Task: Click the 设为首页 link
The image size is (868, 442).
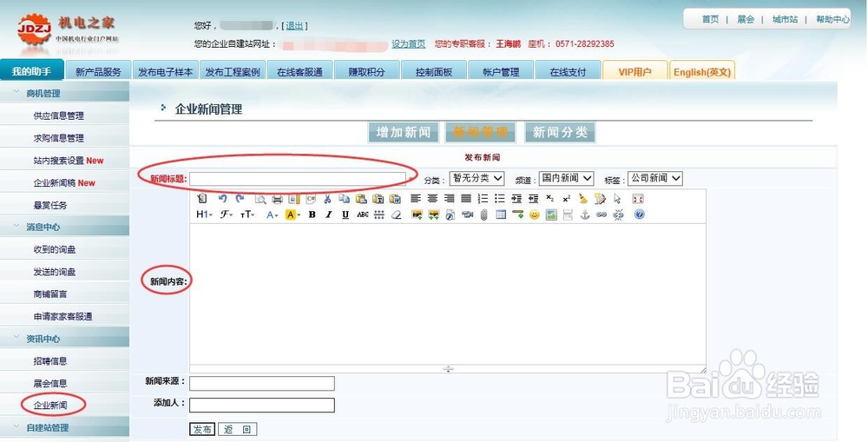Action: coord(409,43)
